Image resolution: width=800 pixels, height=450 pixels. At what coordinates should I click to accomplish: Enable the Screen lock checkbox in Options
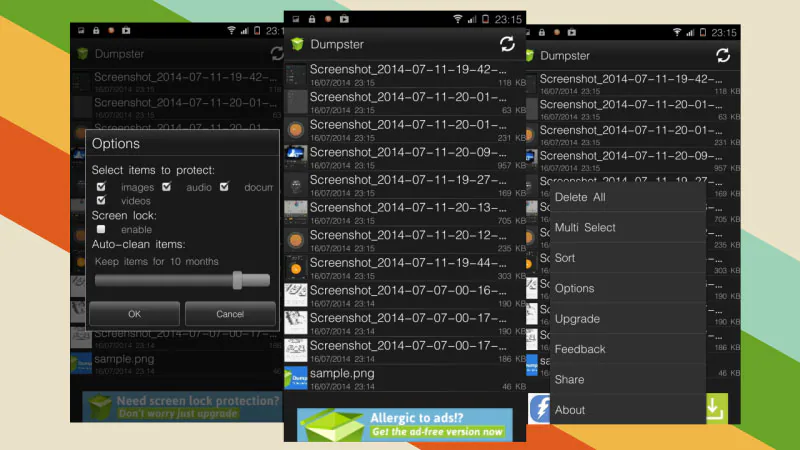101,229
